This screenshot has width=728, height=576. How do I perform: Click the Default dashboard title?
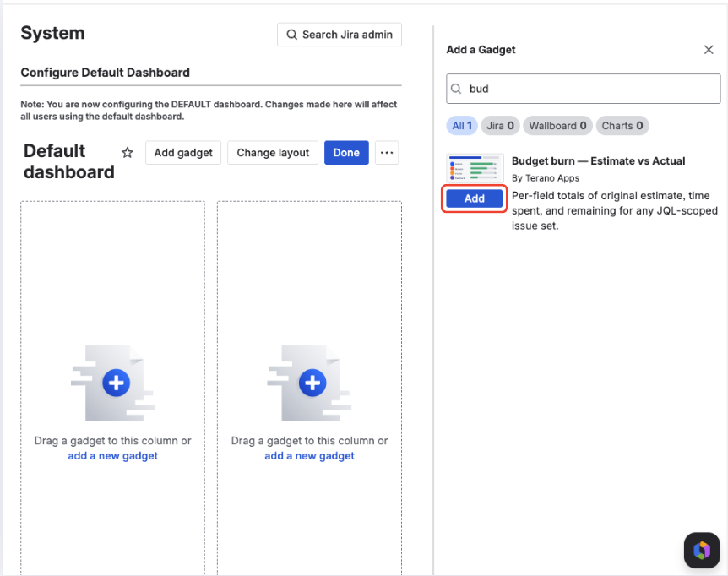point(68,161)
